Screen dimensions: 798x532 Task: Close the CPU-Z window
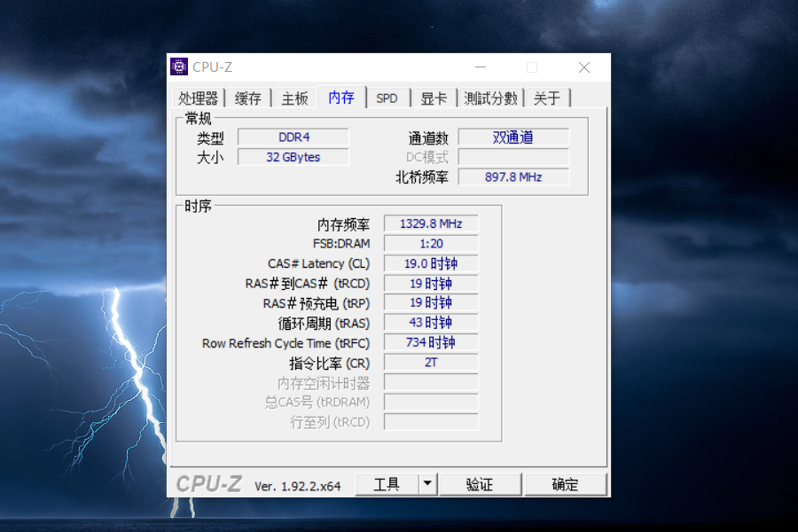584,67
